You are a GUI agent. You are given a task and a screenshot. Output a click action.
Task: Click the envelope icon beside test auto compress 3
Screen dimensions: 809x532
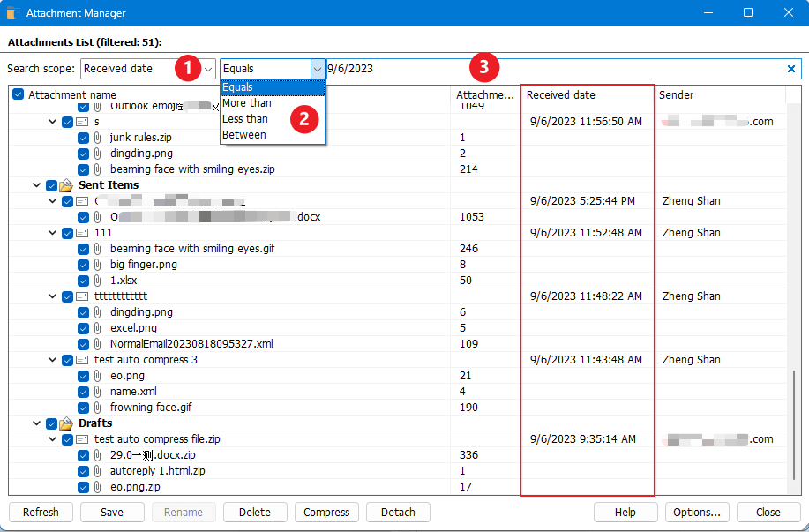(83, 360)
